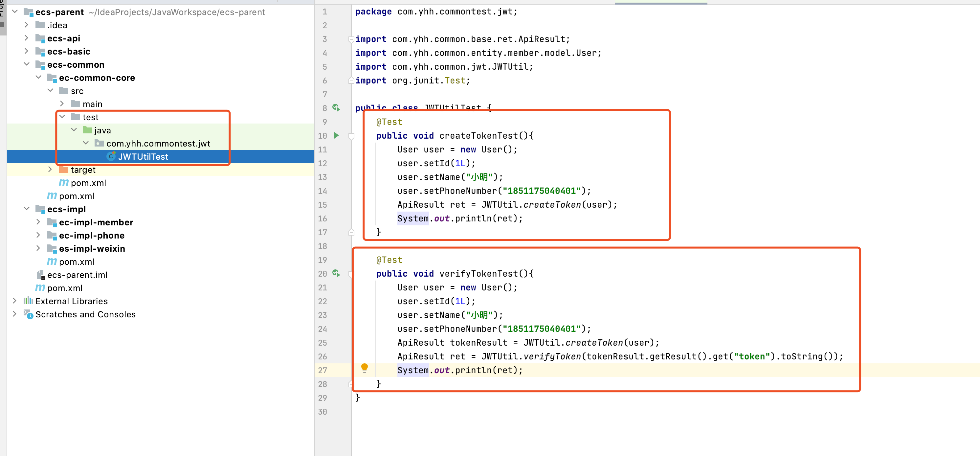
Task: Click line number 30 in the gutter
Action: (x=322, y=412)
